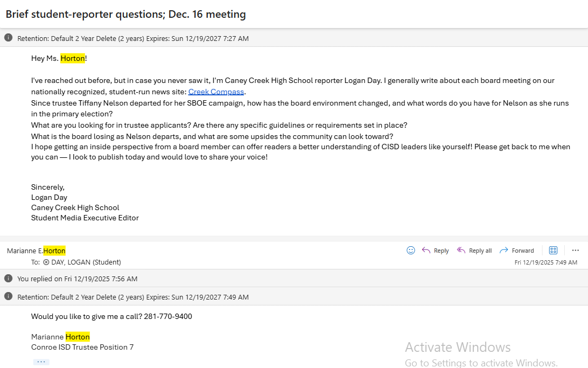Open the More actions ellipsis menu
Viewport: 588px width, 368px height.
point(575,250)
